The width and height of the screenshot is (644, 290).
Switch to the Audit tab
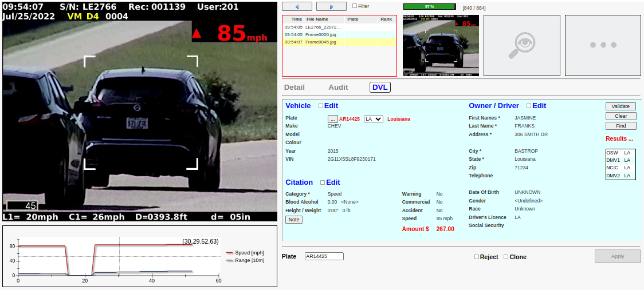338,88
